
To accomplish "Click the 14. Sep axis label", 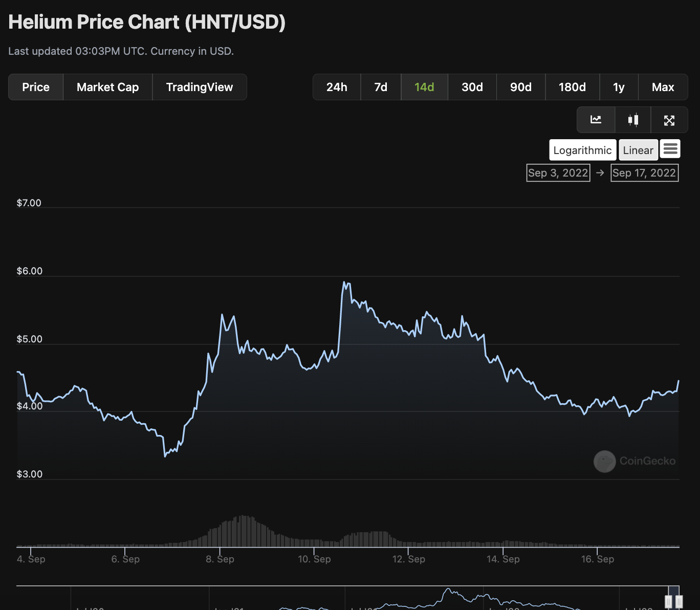I will click(503, 559).
